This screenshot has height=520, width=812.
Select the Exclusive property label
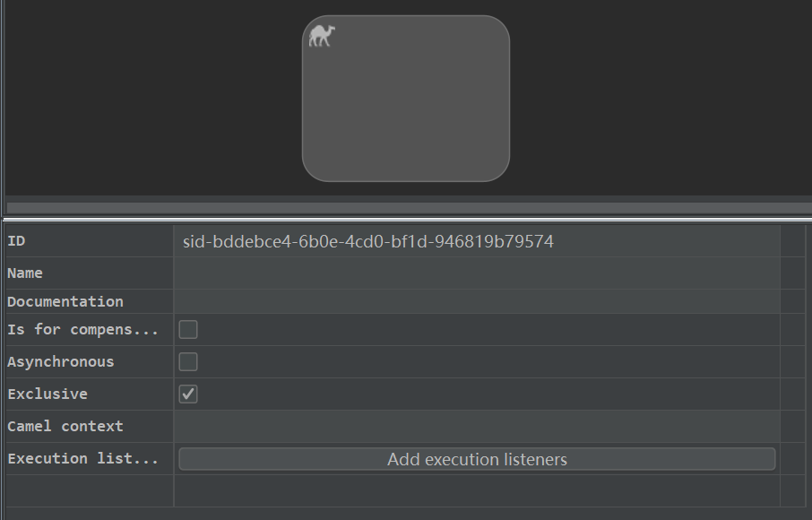[48, 394]
